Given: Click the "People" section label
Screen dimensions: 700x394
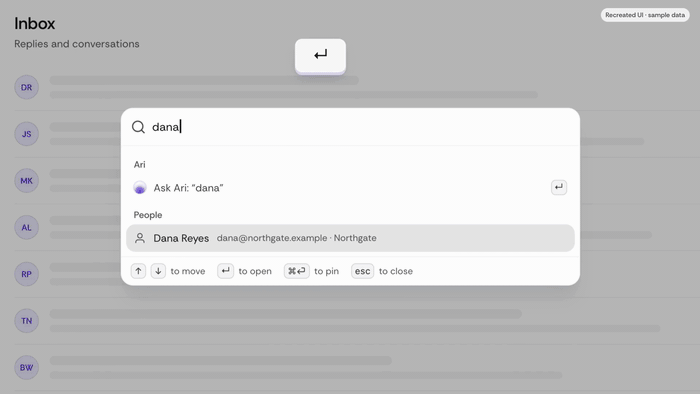Looking at the screenshot, I should tap(148, 215).
